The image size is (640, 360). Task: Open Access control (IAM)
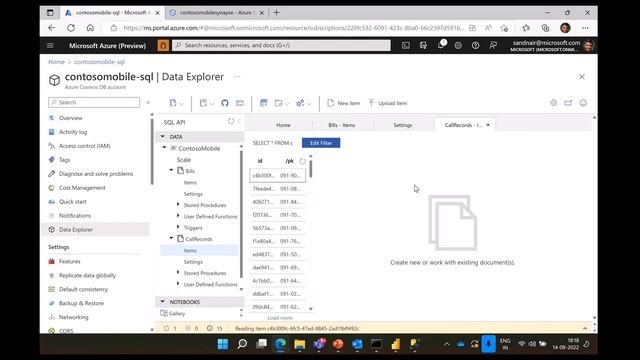tap(84, 146)
